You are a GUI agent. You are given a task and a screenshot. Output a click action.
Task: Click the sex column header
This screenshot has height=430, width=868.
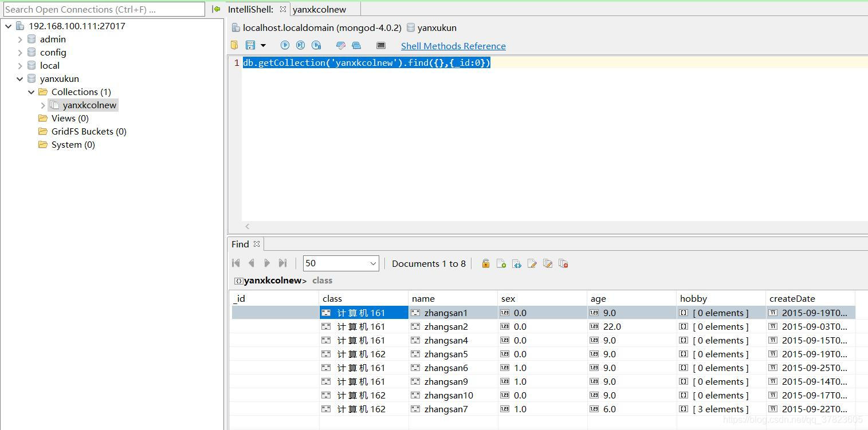[543, 298]
